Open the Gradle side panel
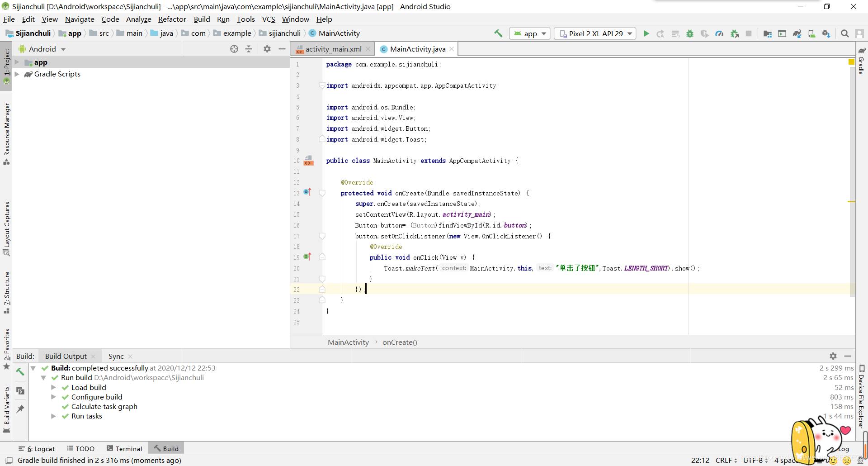The height and width of the screenshot is (466, 868). pos(862,61)
